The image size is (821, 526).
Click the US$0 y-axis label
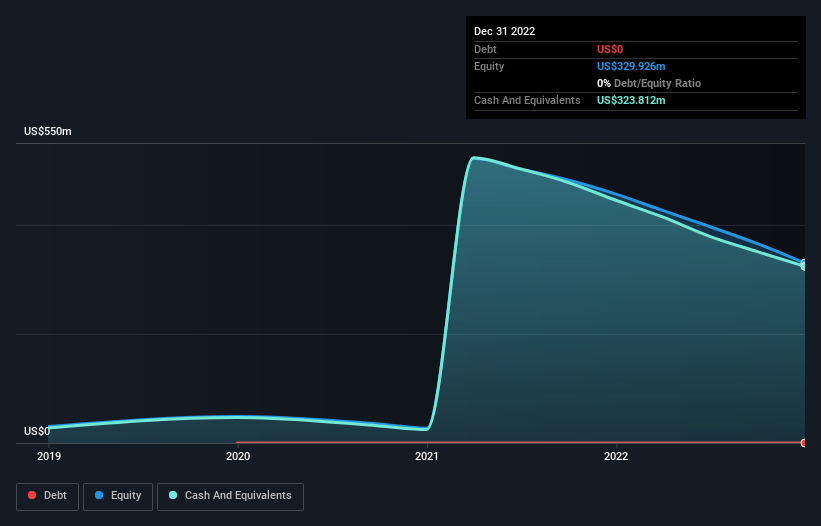coord(37,431)
